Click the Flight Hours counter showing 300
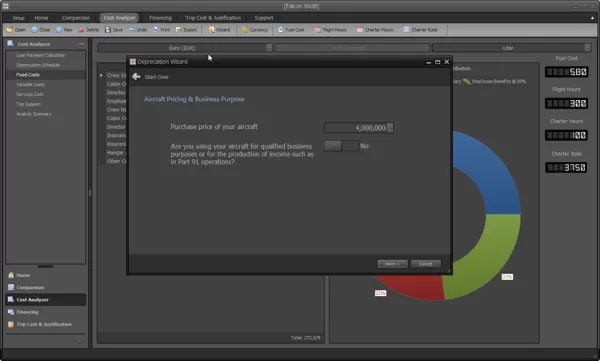 tap(566, 103)
